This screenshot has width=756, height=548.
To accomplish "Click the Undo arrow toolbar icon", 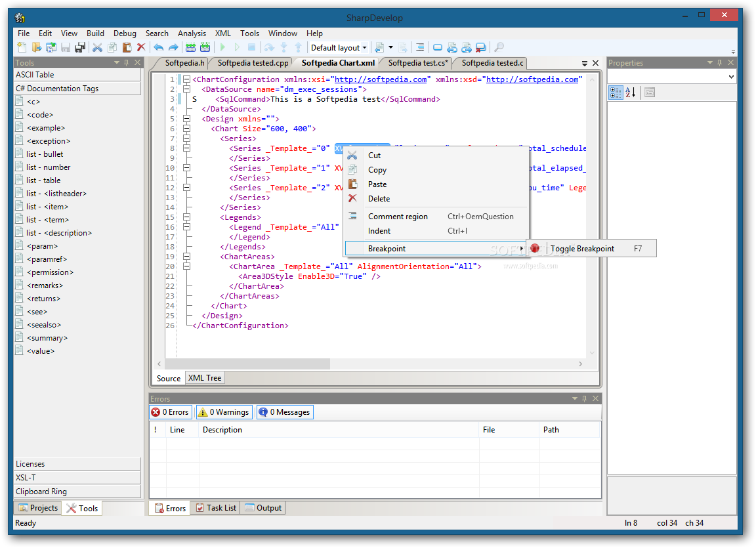I will click(x=159, y=47).
